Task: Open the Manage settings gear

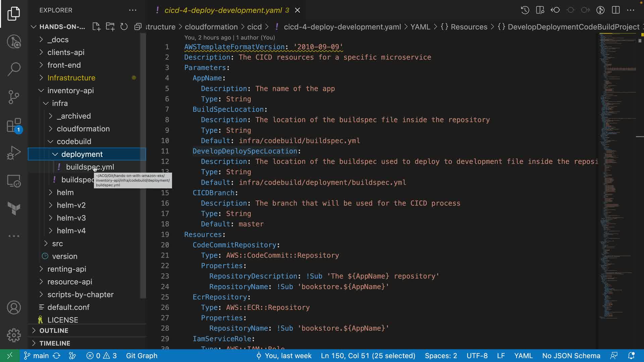Action: coord(14,335)
